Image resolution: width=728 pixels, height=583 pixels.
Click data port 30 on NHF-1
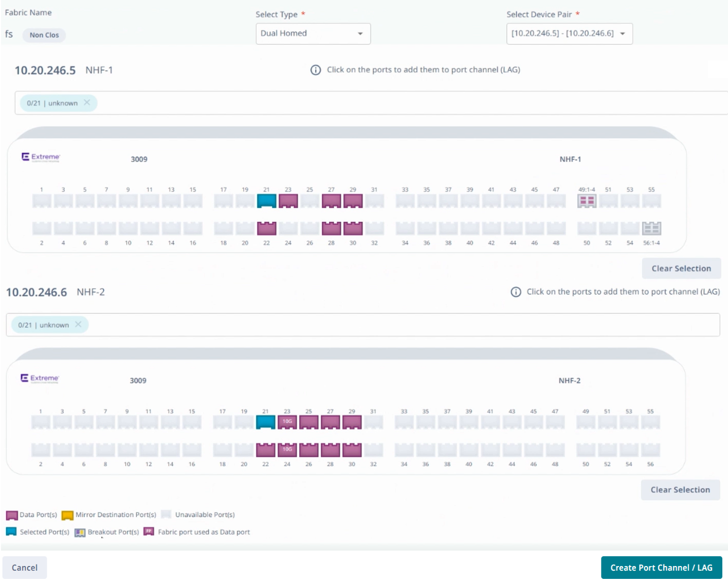click(x=353, y=228)
